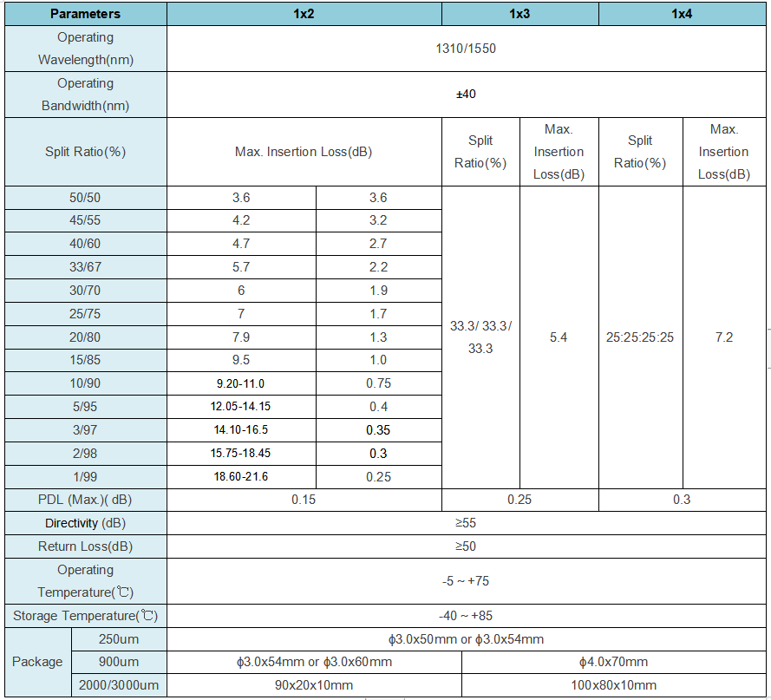Click the 9.20-11.0 insertion loss value
The width and height of the screenshot is (771, 700).
(x=240, y=383)
